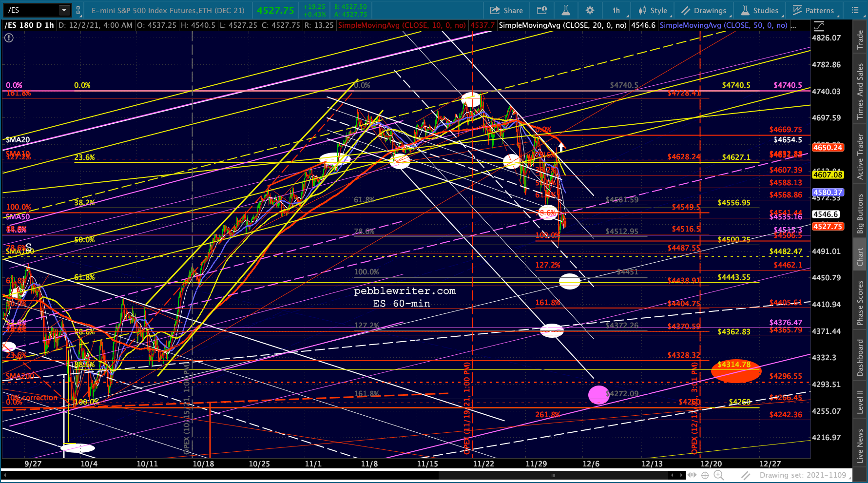Click the crosshair pan icon
This screenshot has height=483, width=868.
(x=705, y=475)
